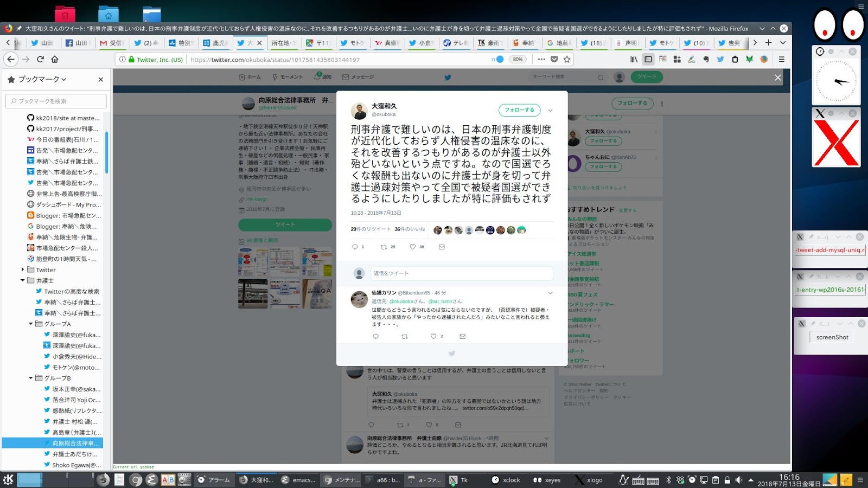Viewport: 868px width, 488px height.
Task: Click the Twitter keyword search box
Action: [567, 77]
